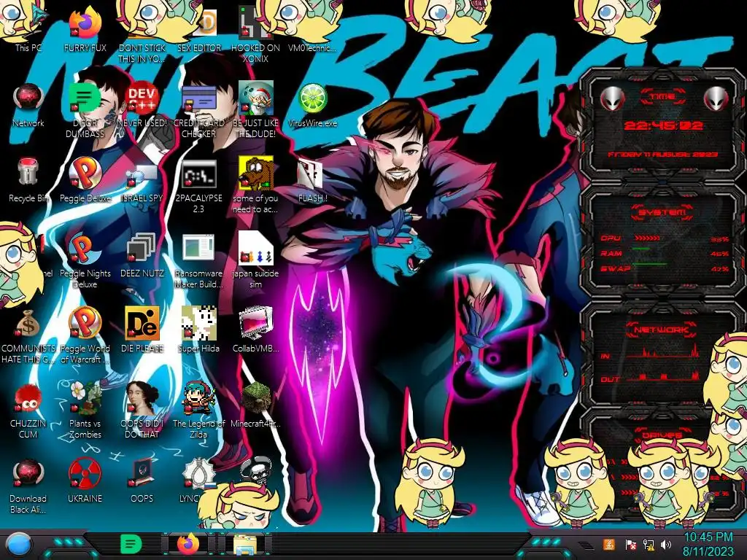Click the 22:45:02 widget clock readout
This screenshot has height=560, width=747.
[x=663, y=125]
